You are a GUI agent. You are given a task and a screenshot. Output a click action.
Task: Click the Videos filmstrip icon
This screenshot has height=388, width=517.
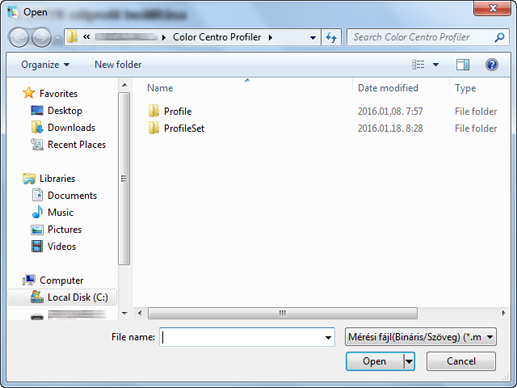[x=37, y=246]
